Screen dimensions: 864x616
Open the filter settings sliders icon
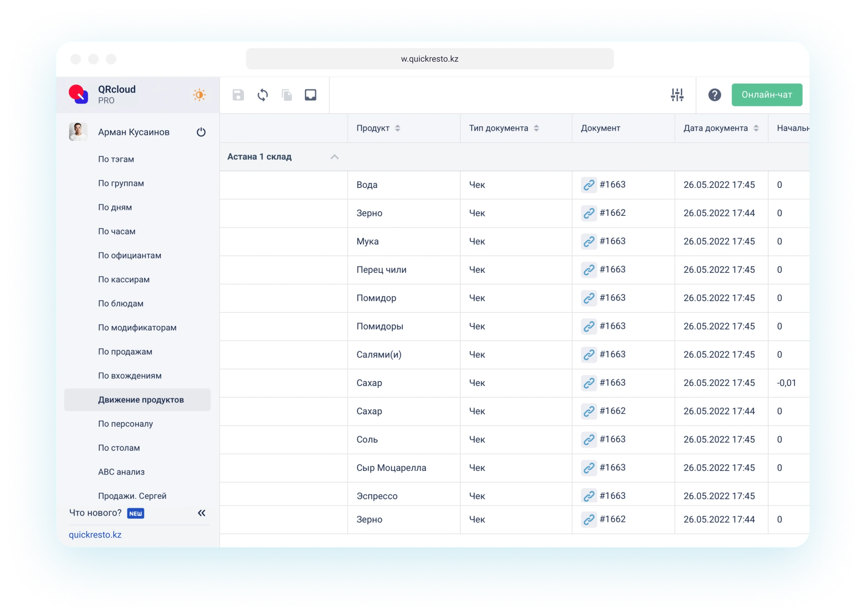point(677,95)
